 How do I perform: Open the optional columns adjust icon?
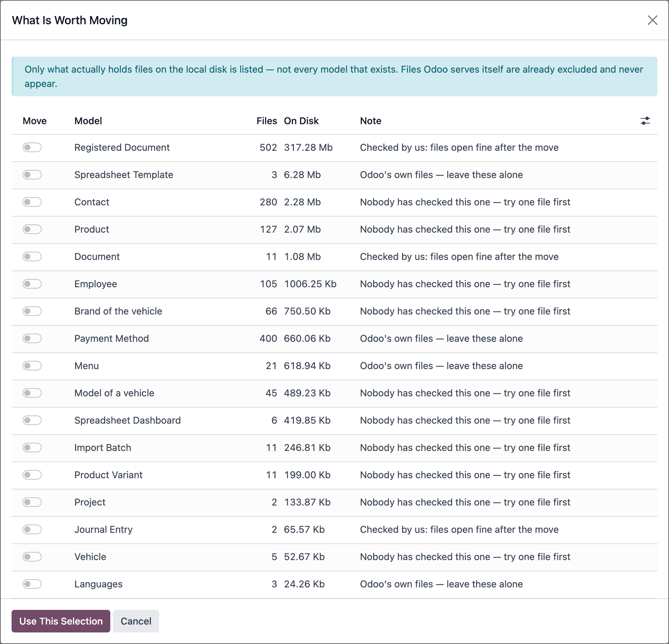pyautogui.click(x=645, y=121)
